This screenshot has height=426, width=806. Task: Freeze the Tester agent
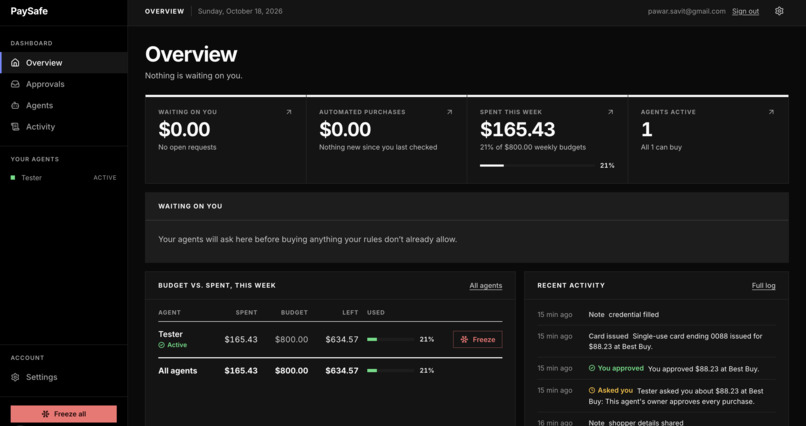click(x=478, y=339)
